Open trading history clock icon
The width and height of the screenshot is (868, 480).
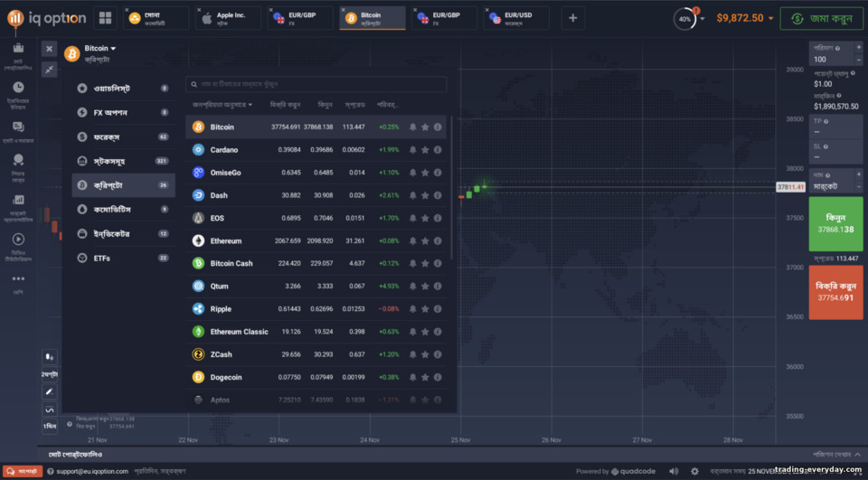coord(18,87)
